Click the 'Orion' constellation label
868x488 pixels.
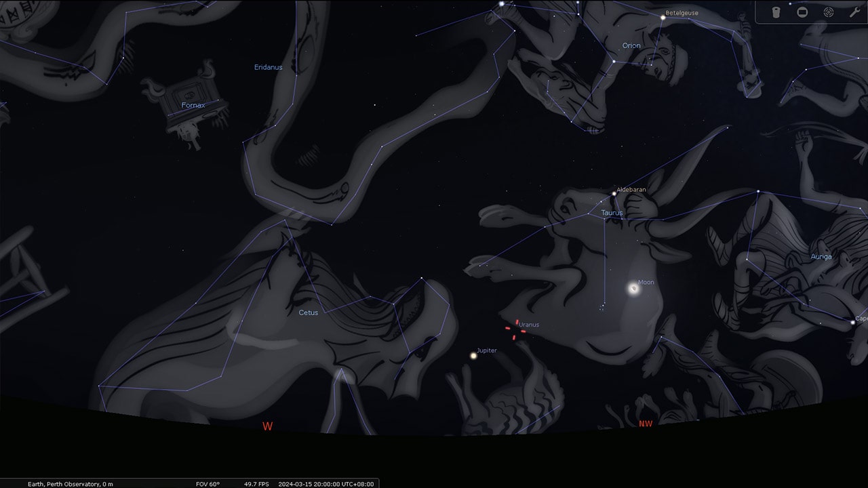point(631,46)
